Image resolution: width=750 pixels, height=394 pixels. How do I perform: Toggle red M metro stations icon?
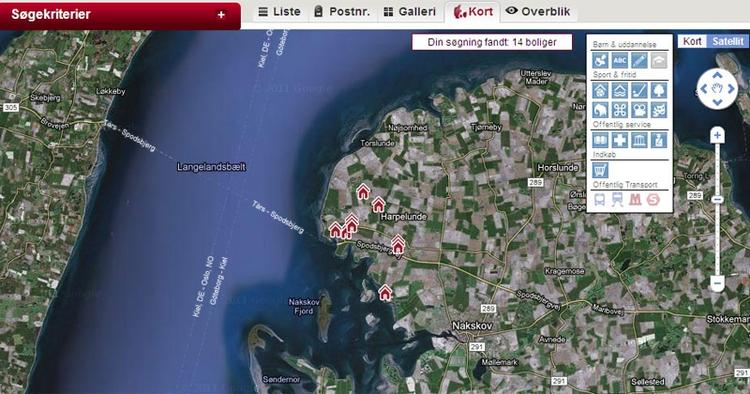635,199
